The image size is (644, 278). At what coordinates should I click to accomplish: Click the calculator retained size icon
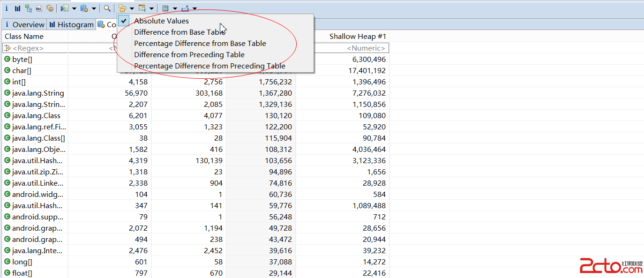coord(165,8)
